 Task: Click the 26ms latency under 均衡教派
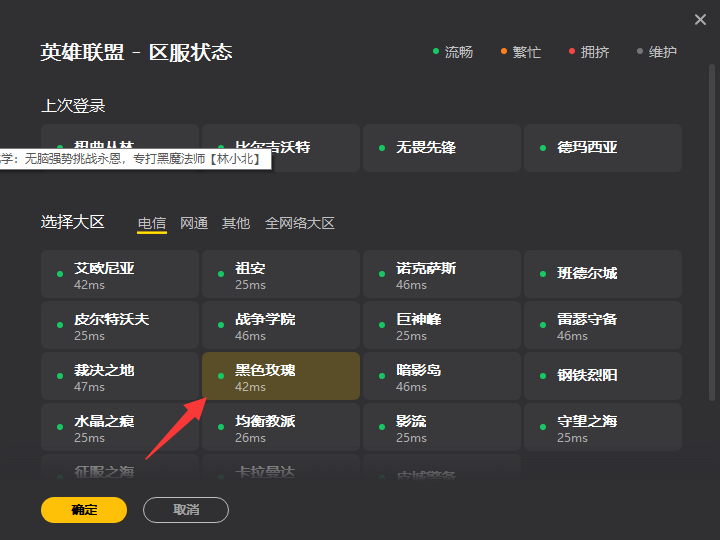(x=250, y=438)
